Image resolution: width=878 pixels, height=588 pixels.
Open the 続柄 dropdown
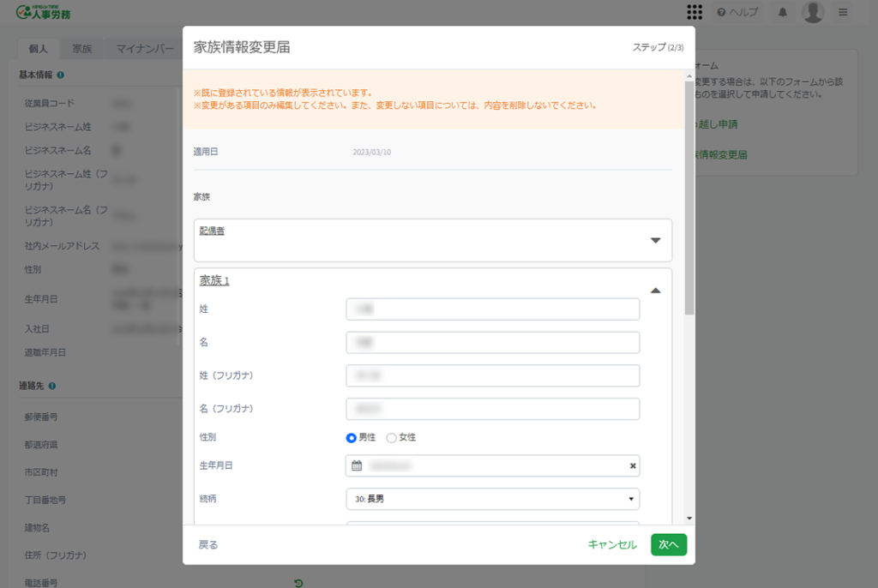(x=493, y=499)
